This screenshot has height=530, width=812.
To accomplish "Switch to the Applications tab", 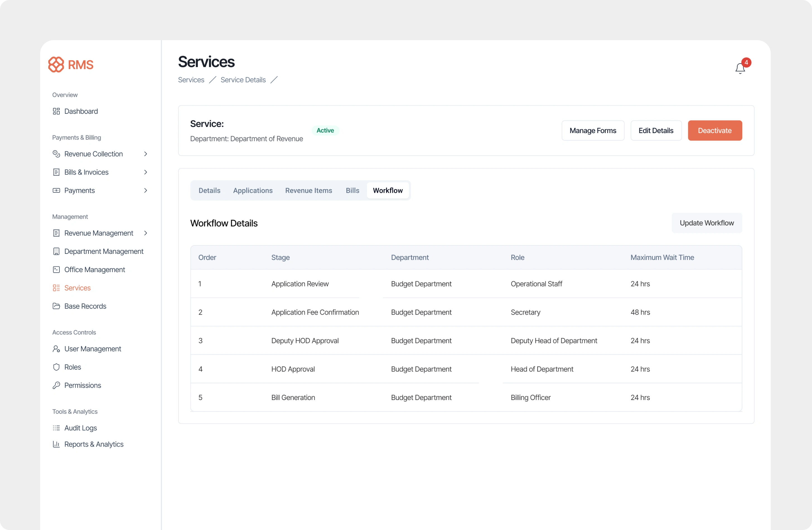I will click(252, 191).
